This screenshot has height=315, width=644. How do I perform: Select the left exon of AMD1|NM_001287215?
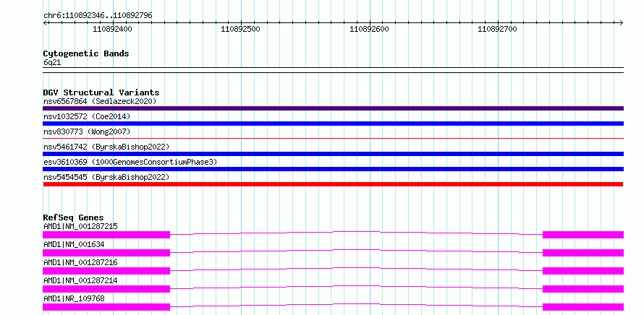[106, 235]
